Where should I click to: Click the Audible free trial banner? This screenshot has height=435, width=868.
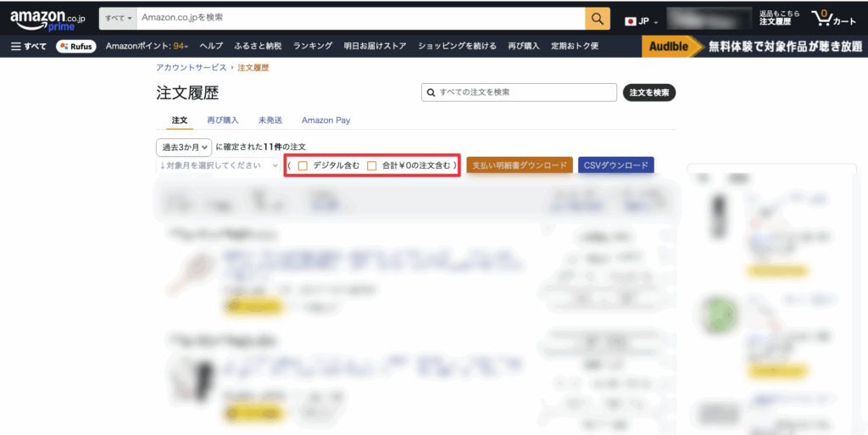click(754, 46)
